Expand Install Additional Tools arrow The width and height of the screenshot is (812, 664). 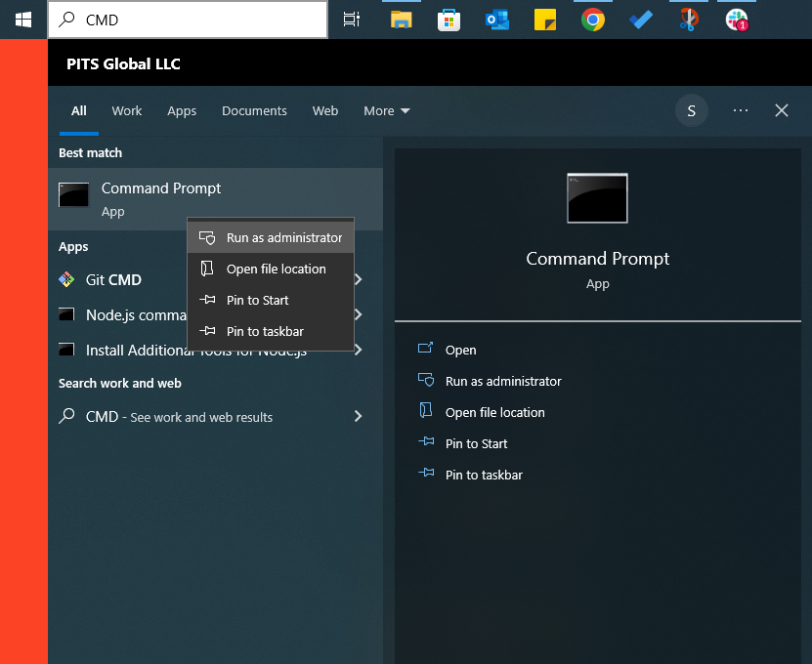tap(359, 350)
